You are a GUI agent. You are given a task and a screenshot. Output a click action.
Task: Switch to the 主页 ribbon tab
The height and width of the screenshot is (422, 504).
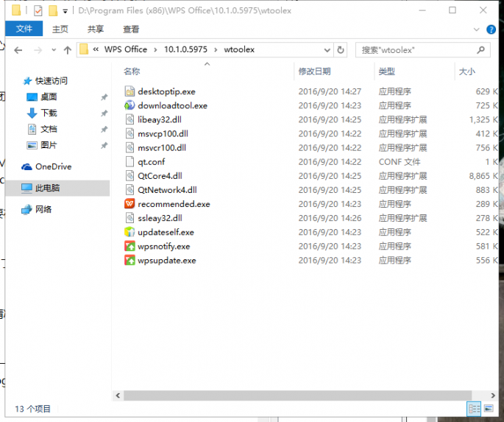point(60,29)
